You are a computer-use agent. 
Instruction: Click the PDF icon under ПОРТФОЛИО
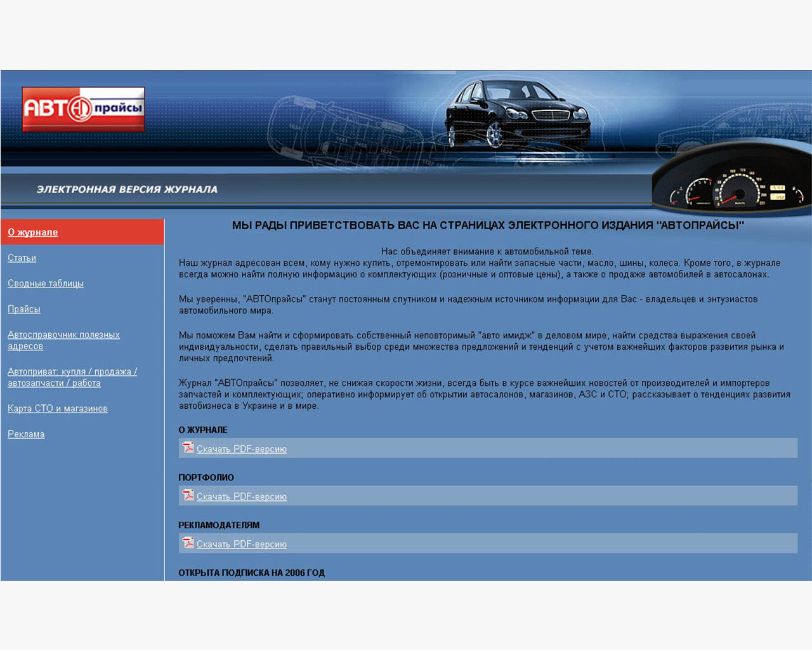click(x=188, y=495)
